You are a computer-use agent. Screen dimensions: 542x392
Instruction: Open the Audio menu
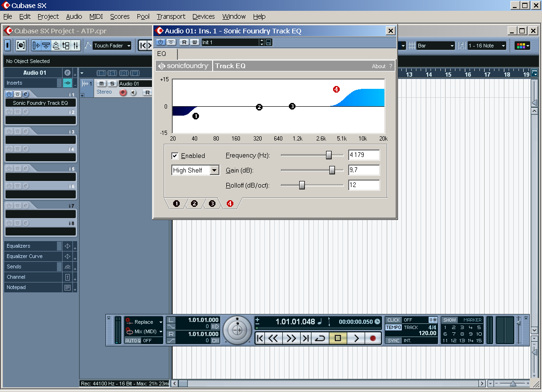[74, 16]
